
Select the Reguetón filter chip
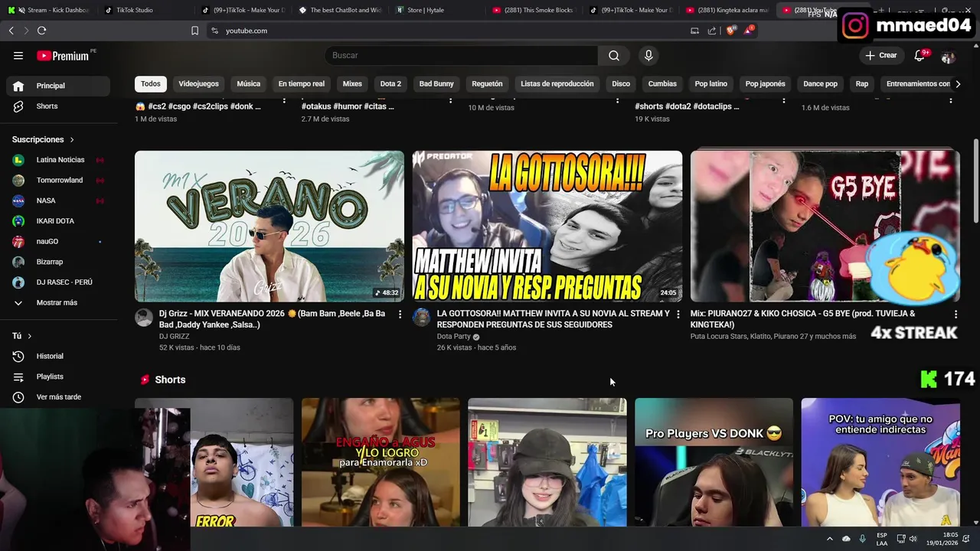(x=487, y=83)
